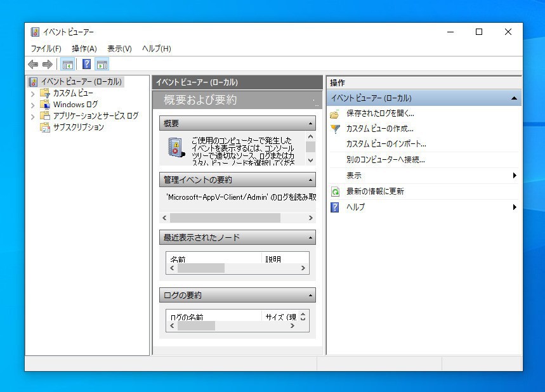Expand the アプリケーションとサービス ログ node
545x392 pixels.
click(x=33, y=116)
